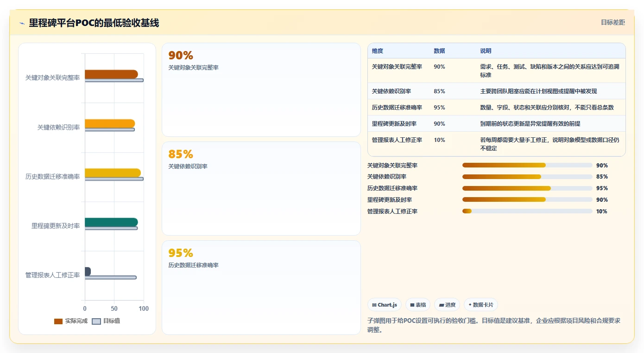Screen dimensions: 644x353
Task: Click the table cell 里程碑更新及时率
Action: click(x=394, y=124)
